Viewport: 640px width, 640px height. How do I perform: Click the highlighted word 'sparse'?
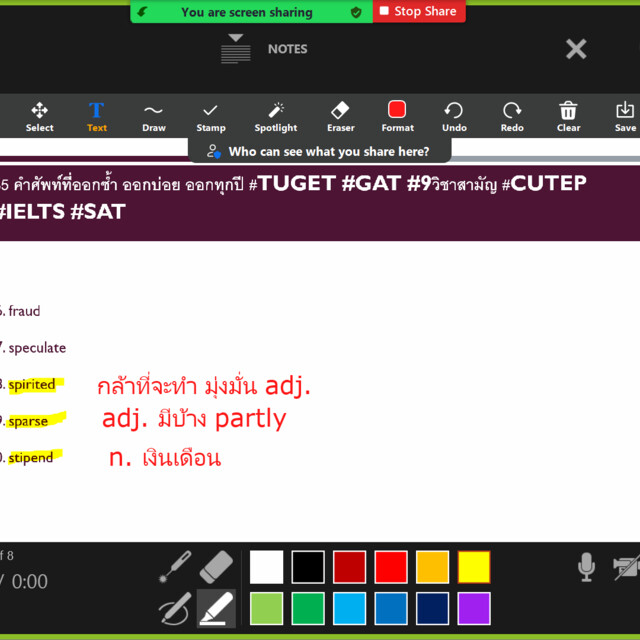pyautogui.click(x=28, y=421)
